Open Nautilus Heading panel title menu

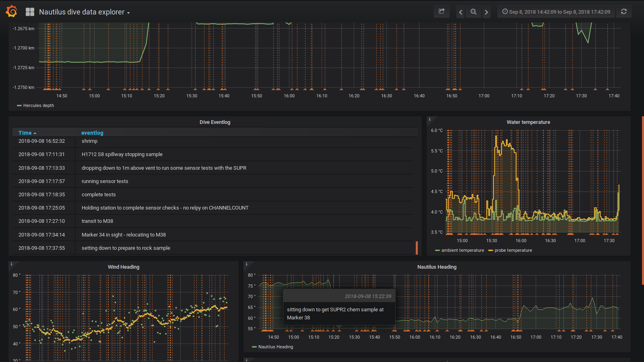click(x=437, y=267)
